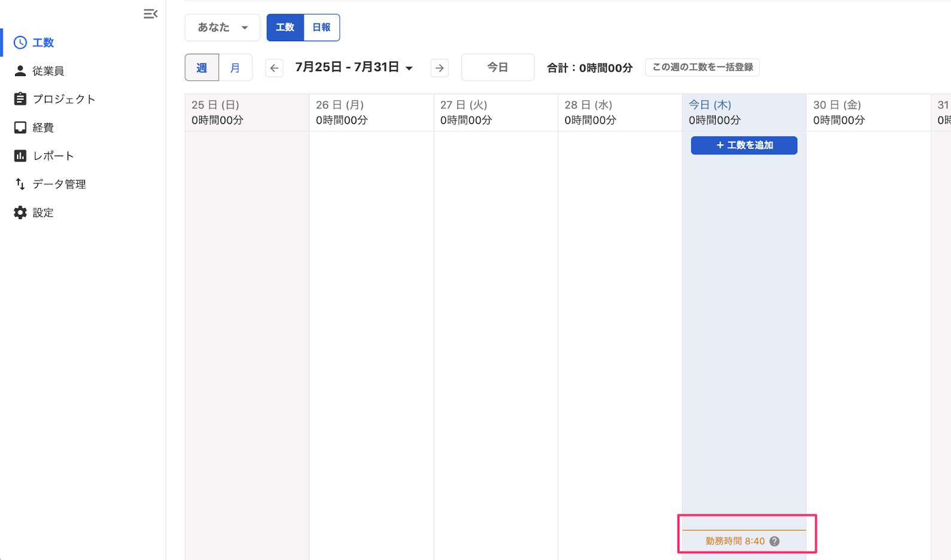The width and height of the screenshot is (951, 560).
Task: Go to the previous week arrow
Action: click(x=274, y=68)
